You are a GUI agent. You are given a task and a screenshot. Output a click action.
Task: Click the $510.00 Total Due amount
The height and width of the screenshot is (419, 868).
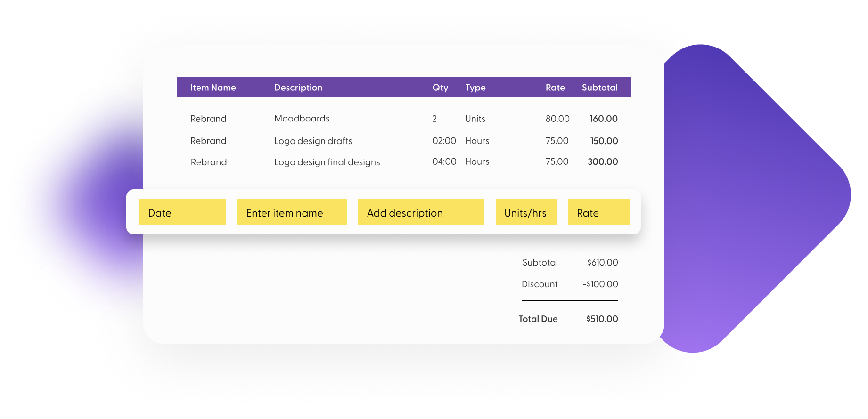602,319
